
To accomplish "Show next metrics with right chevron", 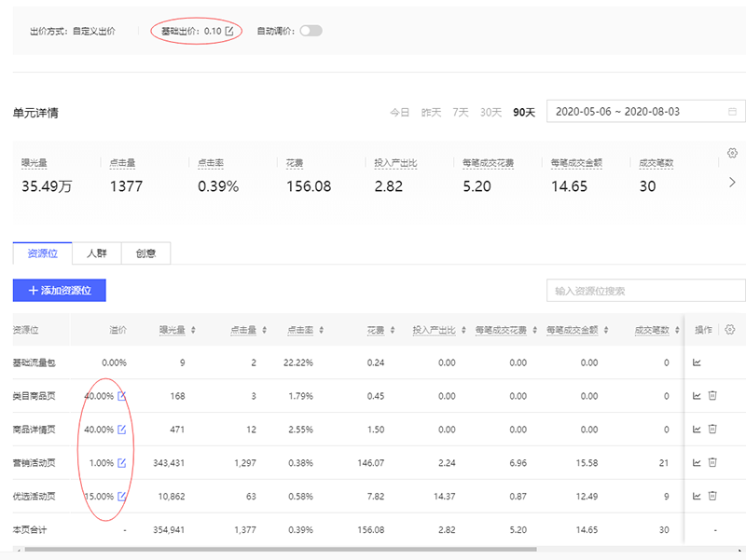I will [732, 182].
